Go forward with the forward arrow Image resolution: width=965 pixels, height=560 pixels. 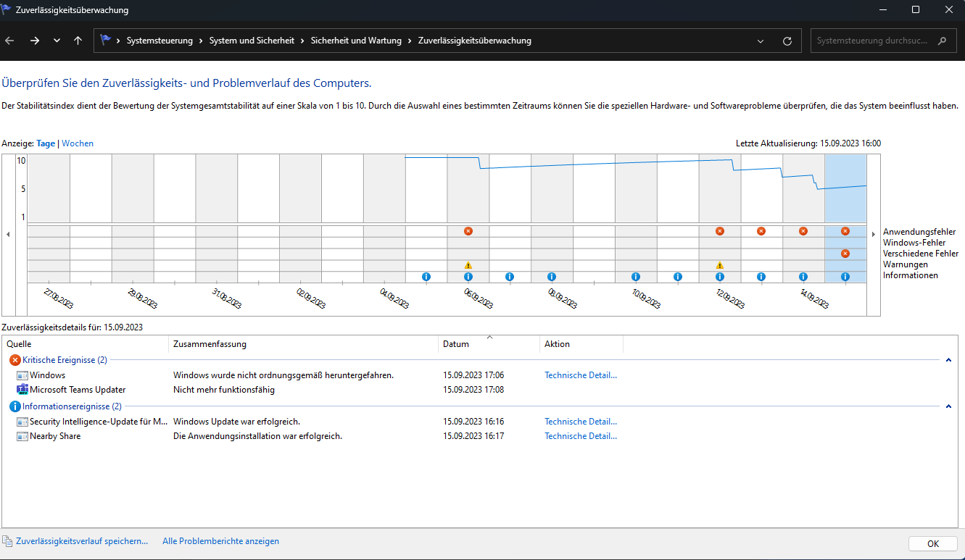pos(35,41)
